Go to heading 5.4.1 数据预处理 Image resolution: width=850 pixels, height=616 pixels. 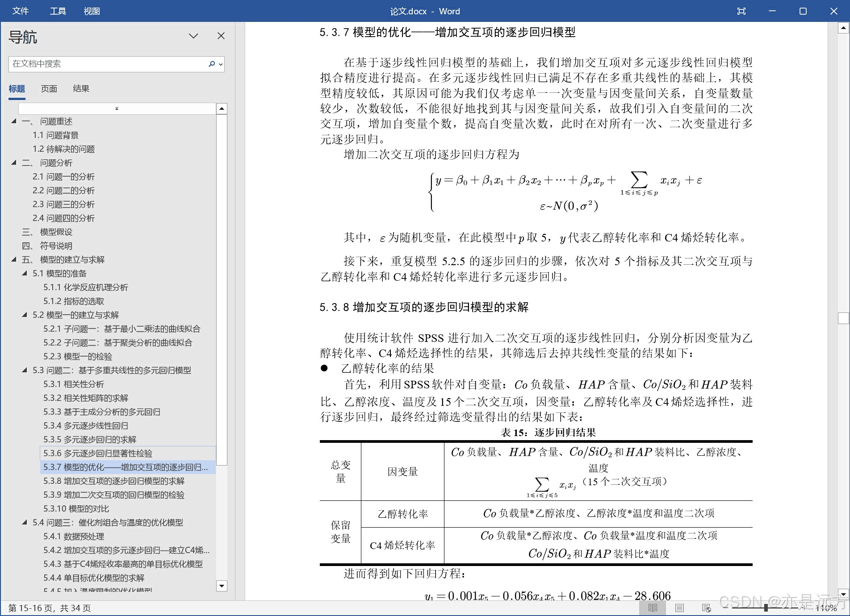[x=74, y=537]
